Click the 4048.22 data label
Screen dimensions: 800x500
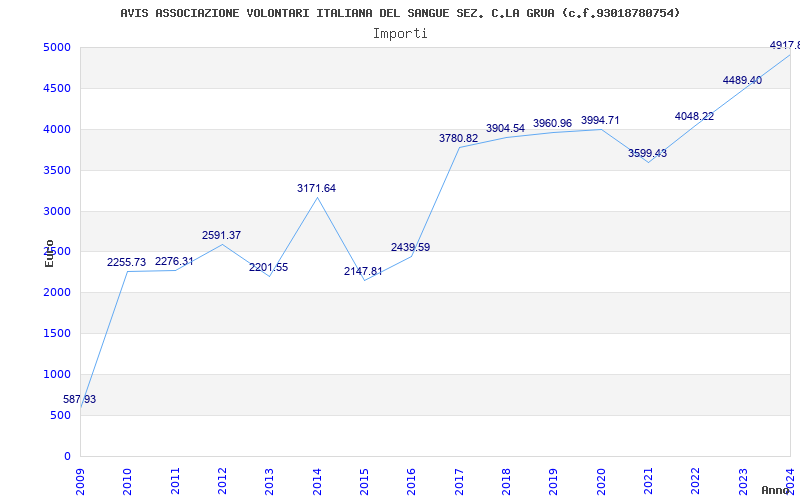click(x=694, y=116)
